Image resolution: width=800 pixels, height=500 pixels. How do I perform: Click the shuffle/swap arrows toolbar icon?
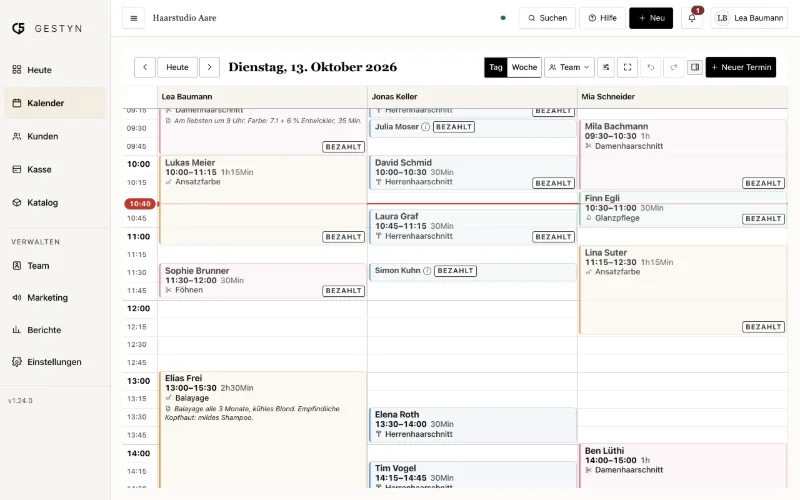(x=606, y=67)
